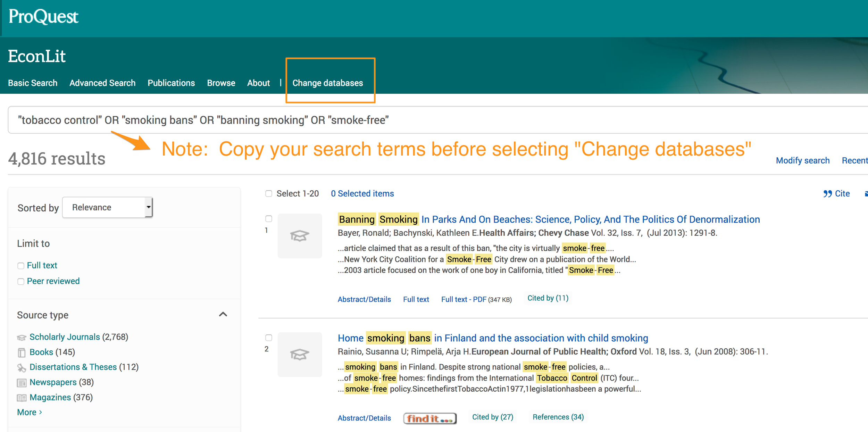
Task: Expand More source types
Action: tap(30, 412)
